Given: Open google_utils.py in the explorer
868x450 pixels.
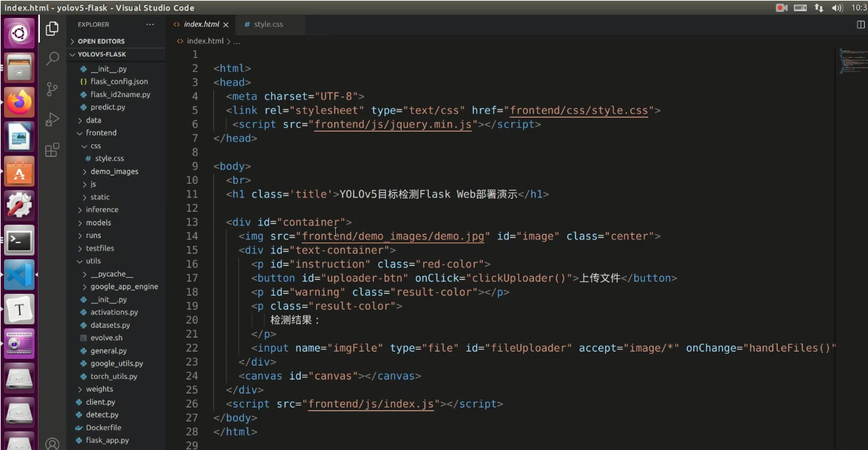Looking at the screenshot, I should (x=116, y=364).
